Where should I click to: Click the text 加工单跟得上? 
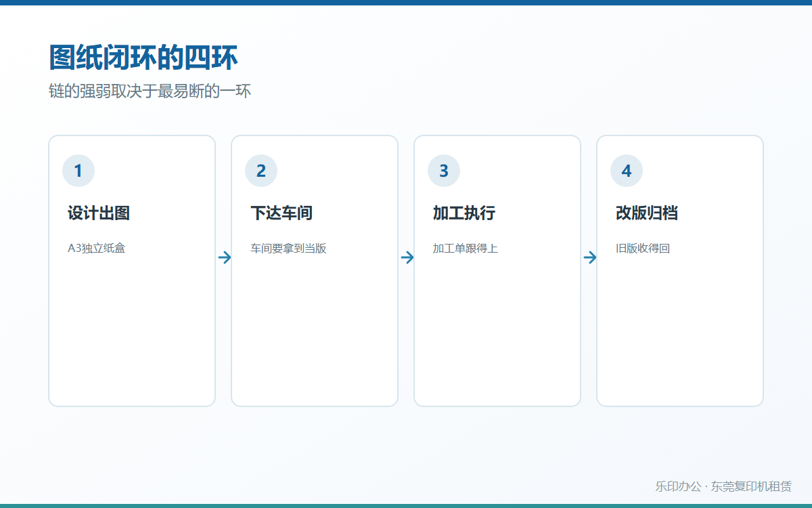point(466,249)
